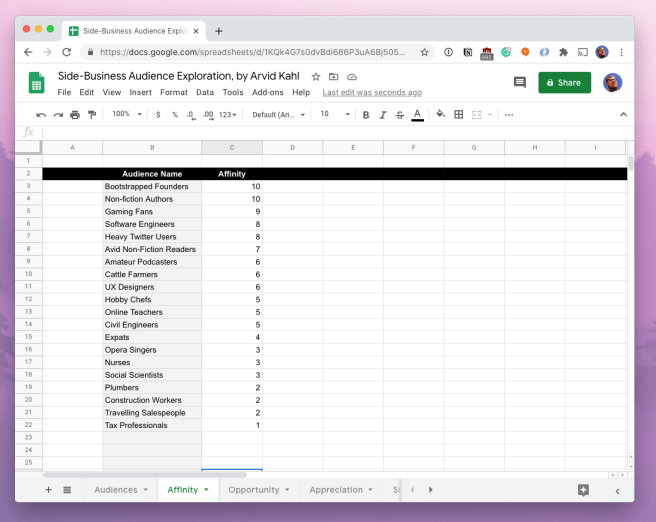Open the Add-ons menu
The image size is (656, 522).
click(267, 92)
